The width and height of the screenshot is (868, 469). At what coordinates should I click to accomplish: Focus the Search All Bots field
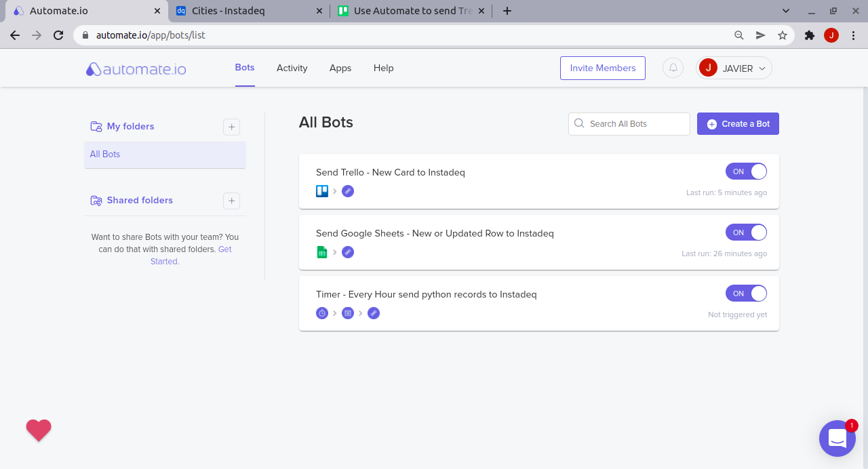coord(629,124)
